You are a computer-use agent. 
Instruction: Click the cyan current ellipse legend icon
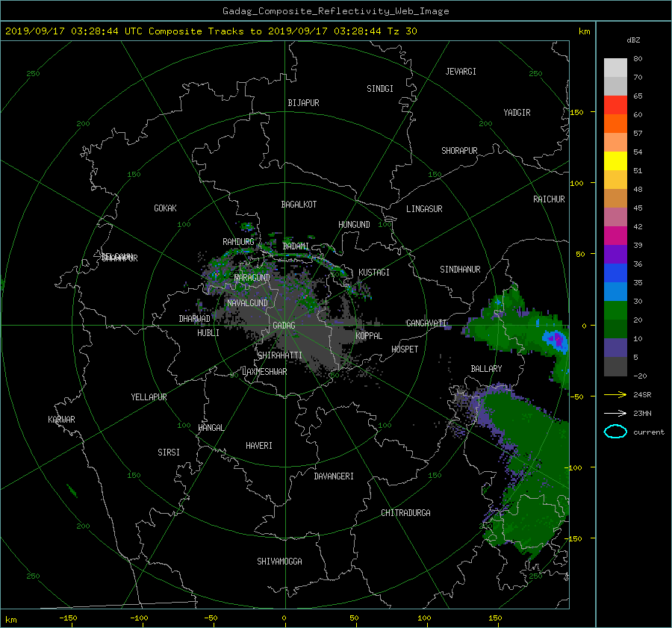tap(615, 432)
